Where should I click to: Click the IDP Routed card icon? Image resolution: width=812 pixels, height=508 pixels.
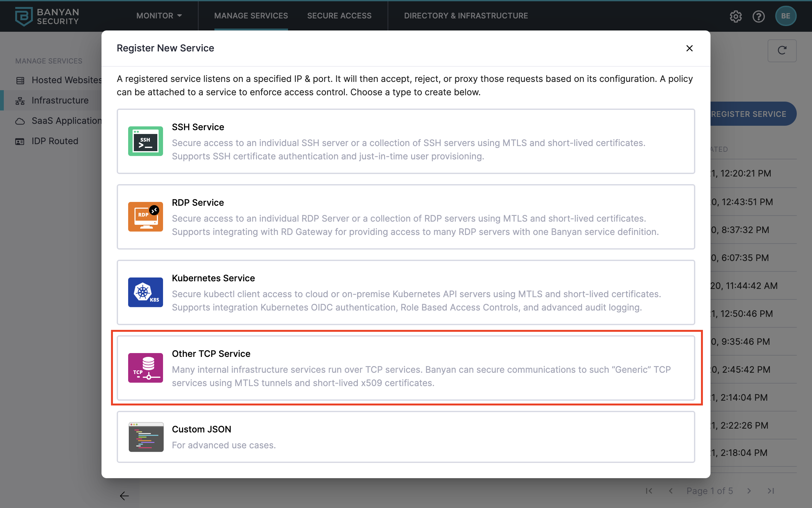tap(20, 142)
